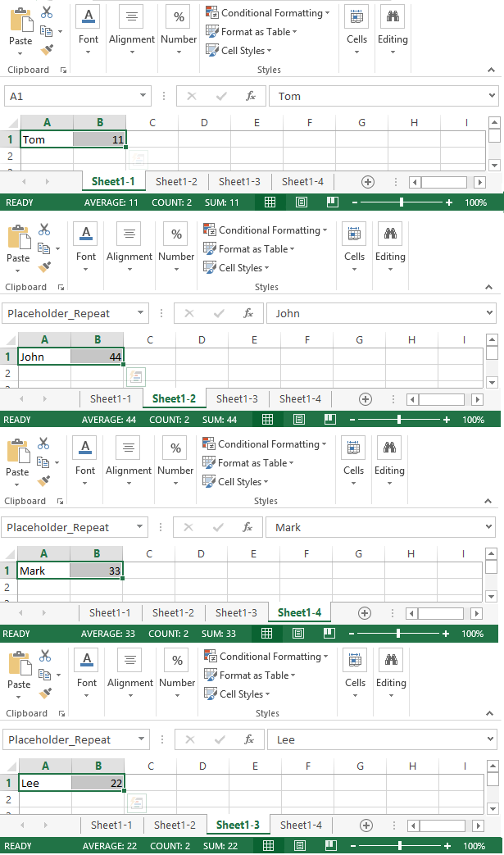The height and width of the screenshot is (855, 504).
Task: Click Format as Table button in the Lee window
Action: point(250,675)
